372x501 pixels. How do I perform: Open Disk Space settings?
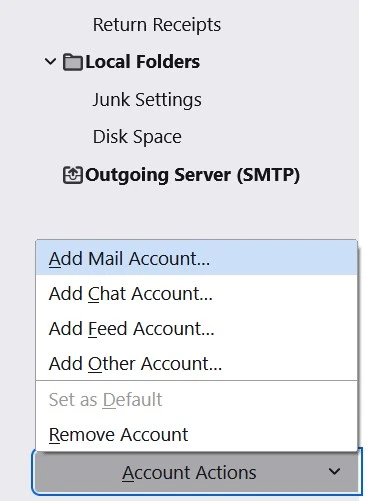pos(137,137)
